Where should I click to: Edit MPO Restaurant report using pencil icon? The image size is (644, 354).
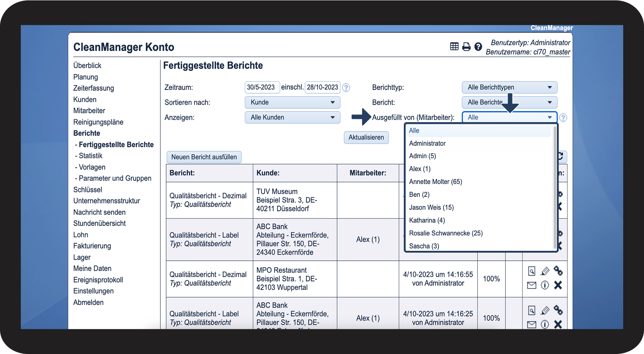click(x=545, y=271)
